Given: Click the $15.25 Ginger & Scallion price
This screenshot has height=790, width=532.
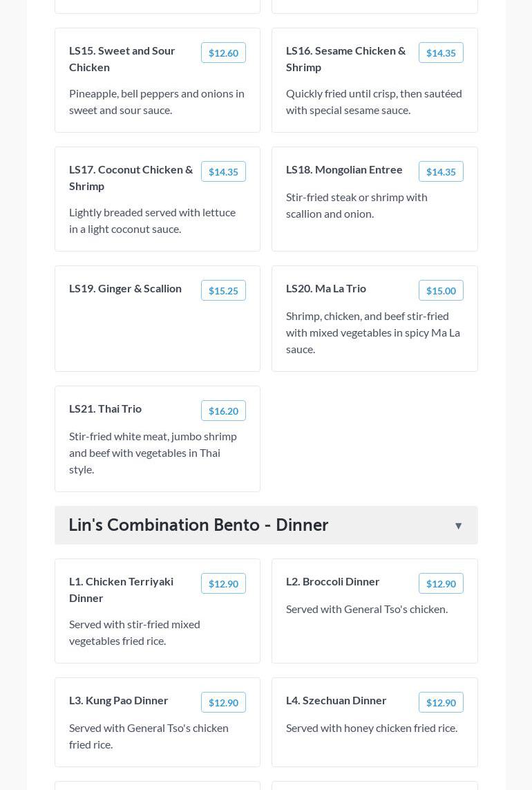Looking at the screenshot, I should (x=223, y=291).
